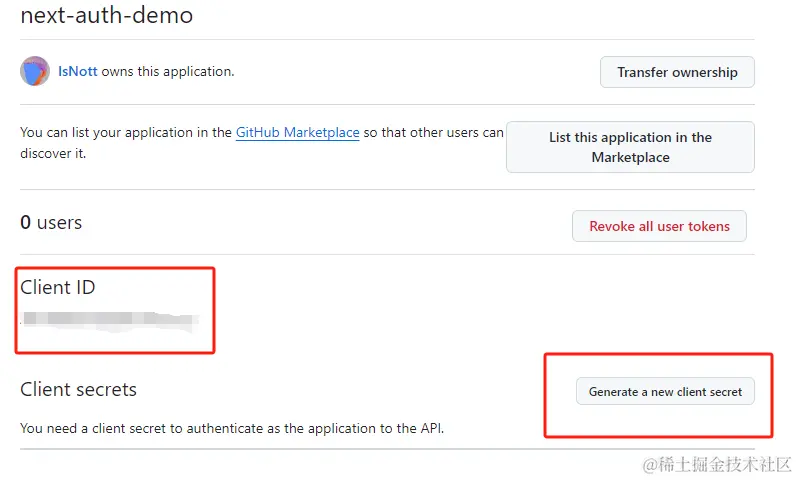Click the "You need a client secret" note
798x480 pixels.
pos(231,428)
